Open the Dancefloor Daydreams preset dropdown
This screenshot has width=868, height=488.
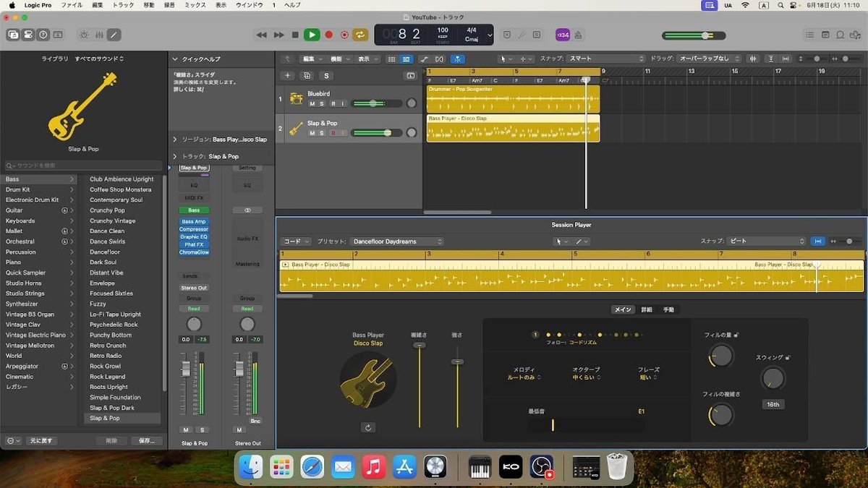point(397,241)
